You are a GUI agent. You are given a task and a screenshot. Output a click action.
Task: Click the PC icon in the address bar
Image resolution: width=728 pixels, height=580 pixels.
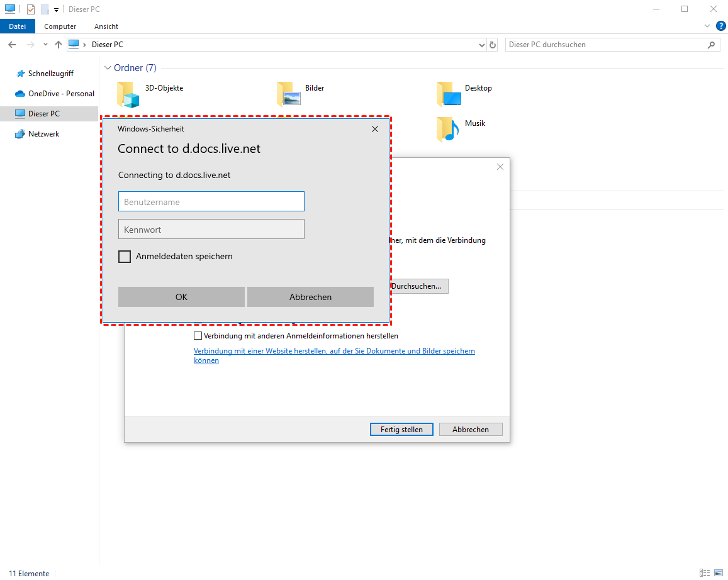point(74,45)
